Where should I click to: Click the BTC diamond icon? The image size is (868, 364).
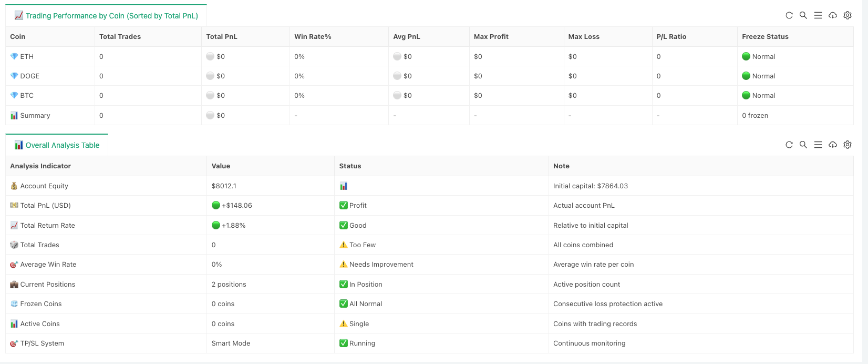[x=14, y=95]
